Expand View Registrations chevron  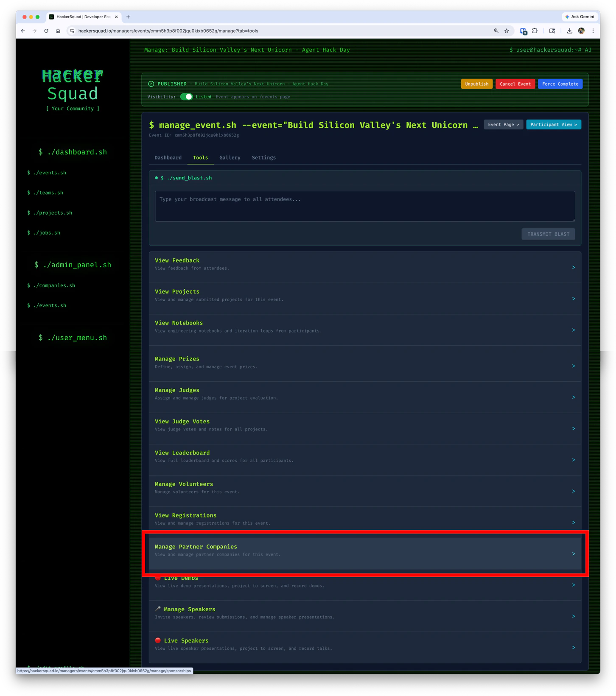(x=573, y=523)
